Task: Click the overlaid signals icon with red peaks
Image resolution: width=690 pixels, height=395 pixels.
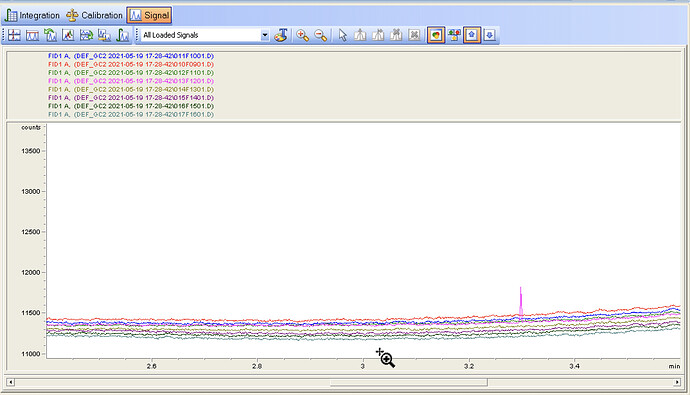Action: [x=68, y=35]
